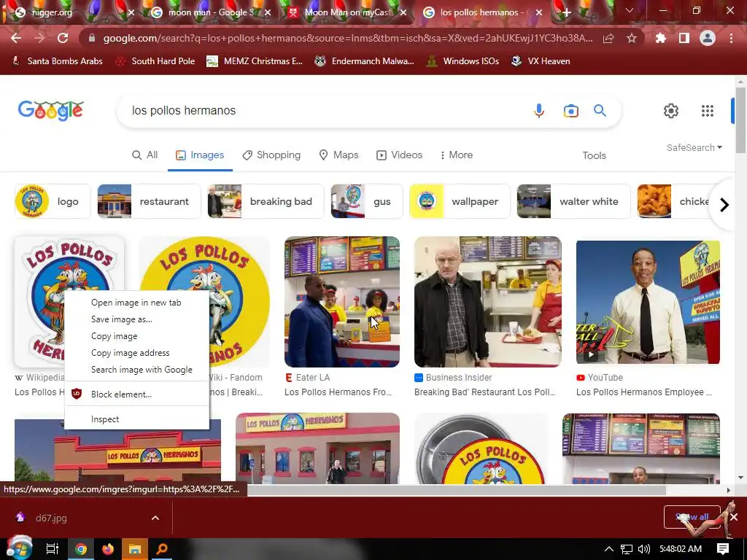Open File Explorer from the taskbar

(135, 549)
